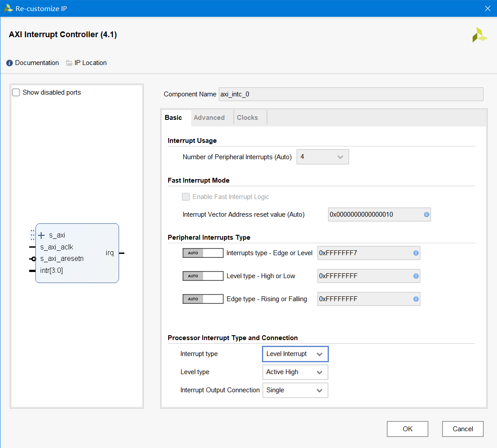This screenshot has width=497, height=448.
Task: Close the Re-customize IP dialog
Action: pos(488,8)
